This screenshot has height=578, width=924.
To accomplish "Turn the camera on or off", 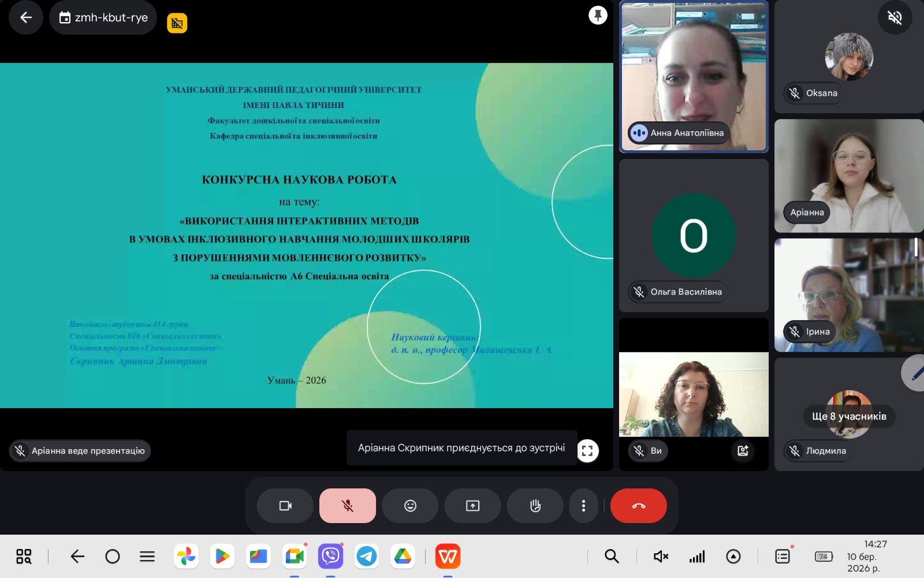I will point(285,506).
